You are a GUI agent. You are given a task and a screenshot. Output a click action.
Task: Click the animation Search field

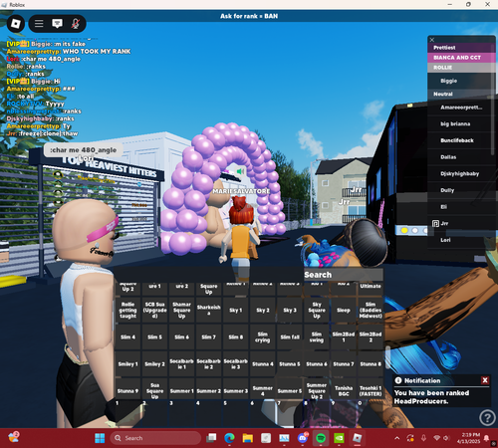point(343,275)
